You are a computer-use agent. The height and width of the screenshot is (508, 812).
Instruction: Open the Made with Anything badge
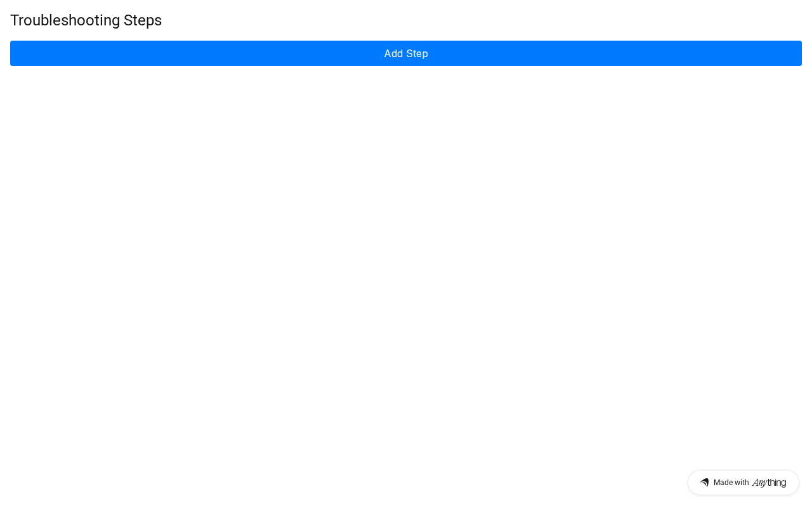[x=743, y=483]
